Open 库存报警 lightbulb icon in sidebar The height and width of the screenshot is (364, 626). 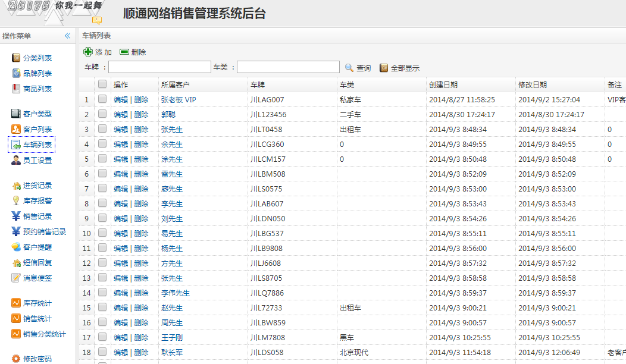pos(16,200)
